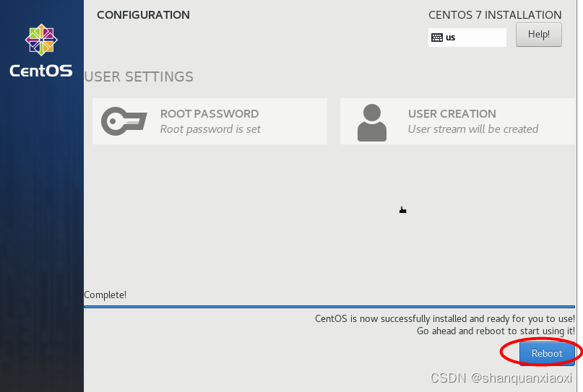583x392 pixels.
Task: Open the Help! button
Action: click(x=539, y=35)
